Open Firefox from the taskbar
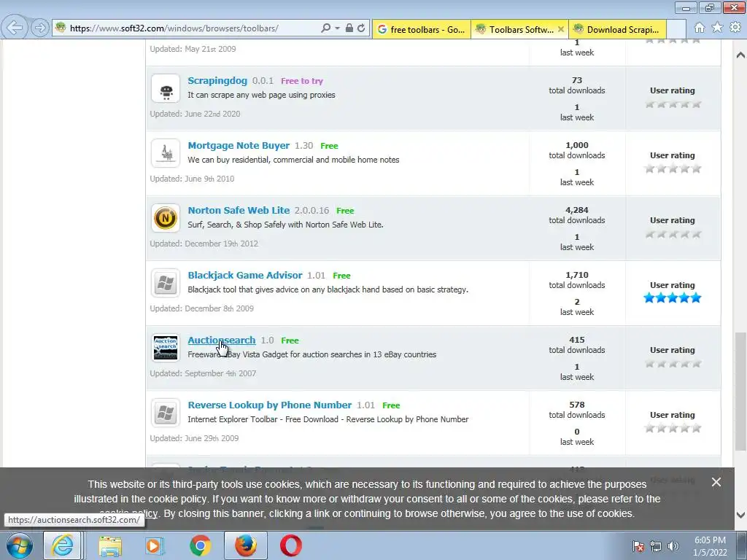This screenshot has width=747, height=560. click(x=245, y=545)
